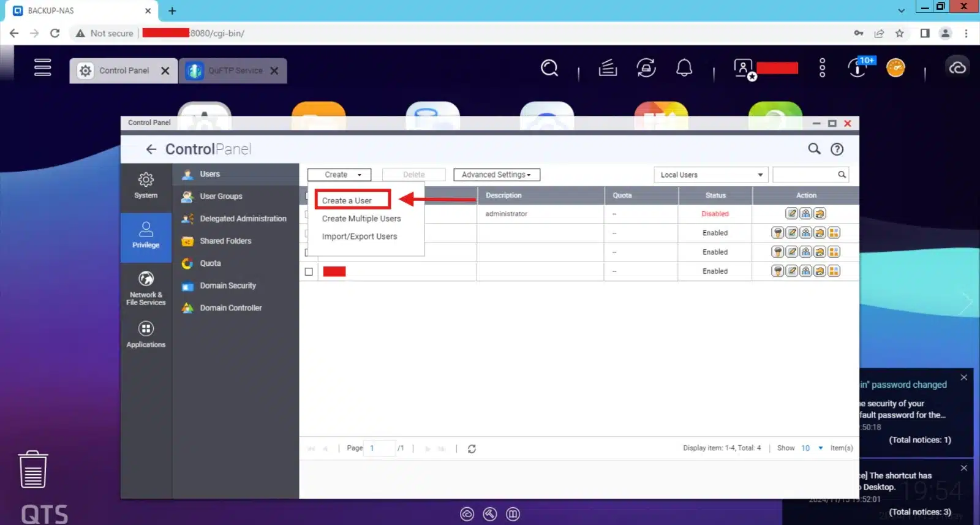
Task: Open the cloud icon at top right
Action: [x=957, y=67]
